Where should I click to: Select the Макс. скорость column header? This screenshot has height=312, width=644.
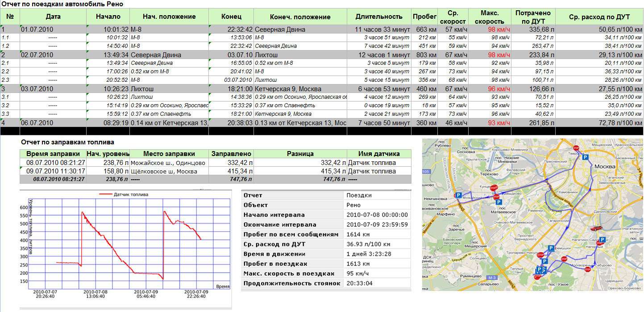tap(490, 17)
